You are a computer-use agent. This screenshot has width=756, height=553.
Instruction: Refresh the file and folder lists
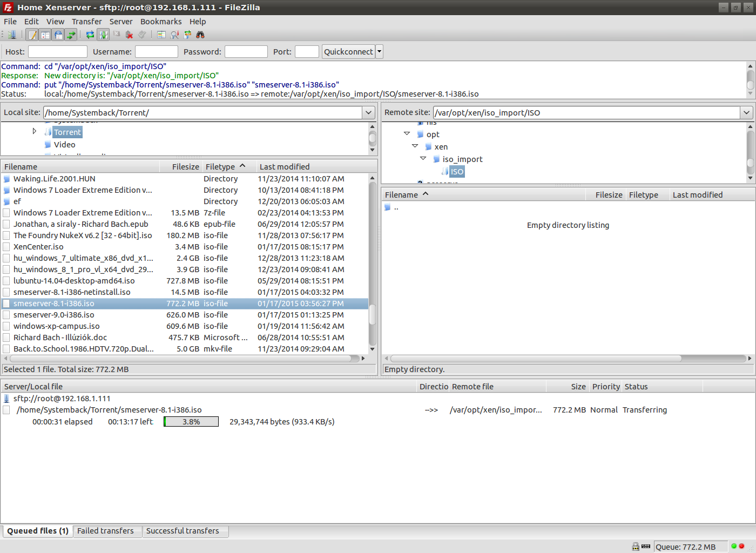tap(90, 35)
